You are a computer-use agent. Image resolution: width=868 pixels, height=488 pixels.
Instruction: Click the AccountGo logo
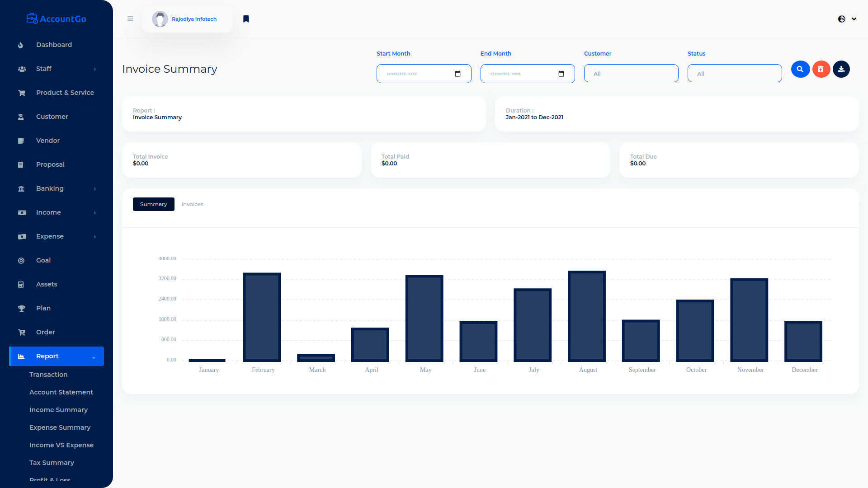point(57,19)
